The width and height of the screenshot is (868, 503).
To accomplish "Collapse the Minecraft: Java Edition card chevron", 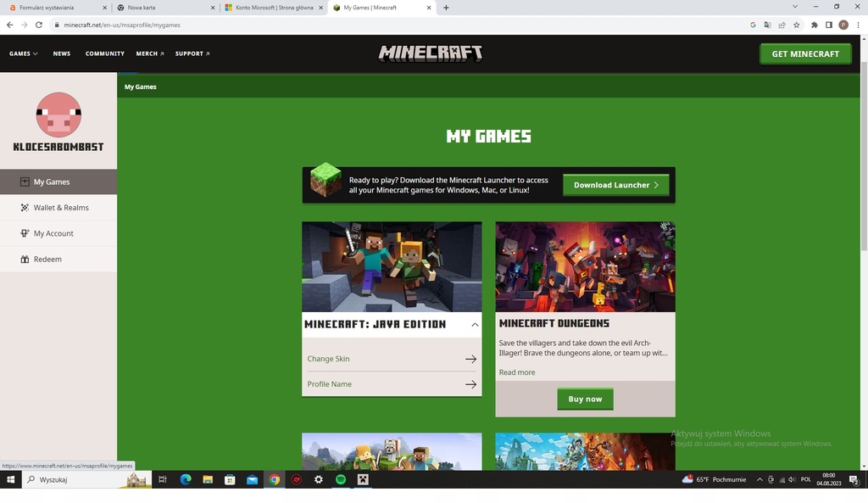I will pyautogui.click(x=475, y=325).
